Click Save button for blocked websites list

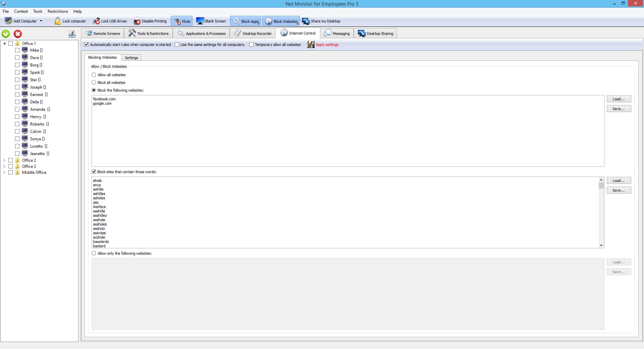pos(619,108)
